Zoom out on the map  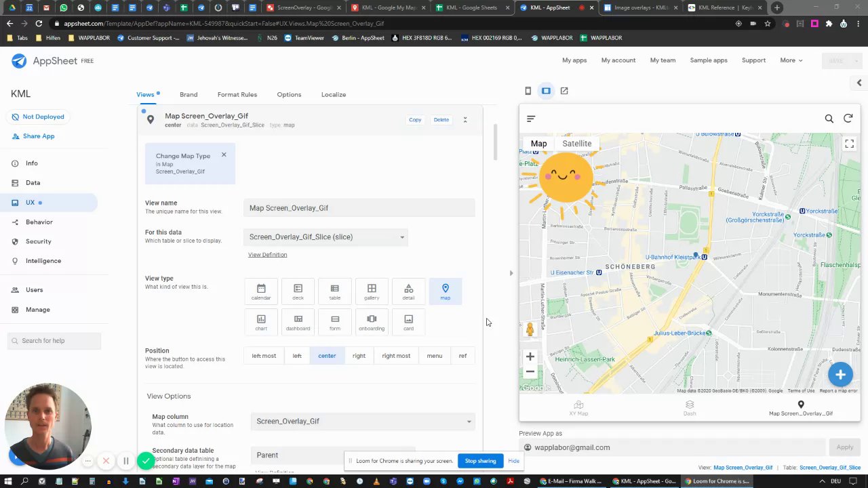click(530, 371)
